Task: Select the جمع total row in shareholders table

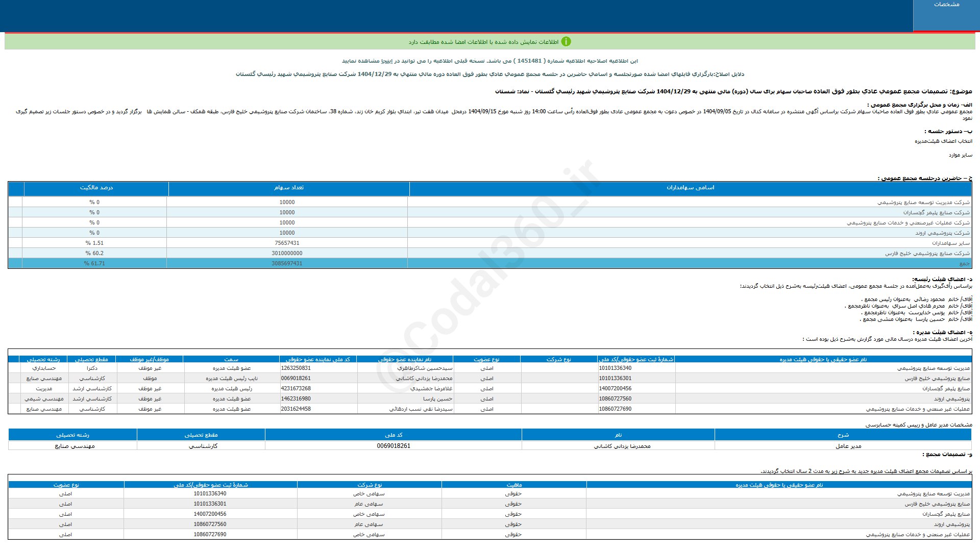Action: pyautogui.click(x=490, y=263)
